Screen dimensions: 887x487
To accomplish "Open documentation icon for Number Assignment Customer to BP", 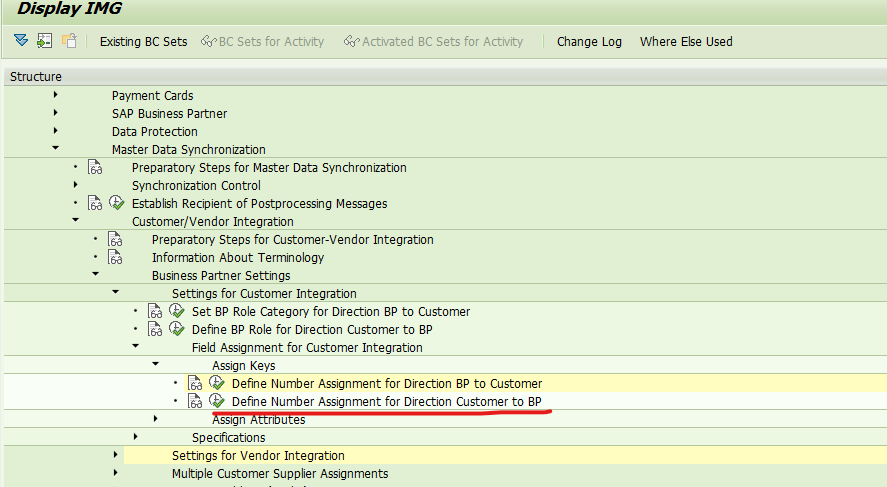I will point(195,401).
